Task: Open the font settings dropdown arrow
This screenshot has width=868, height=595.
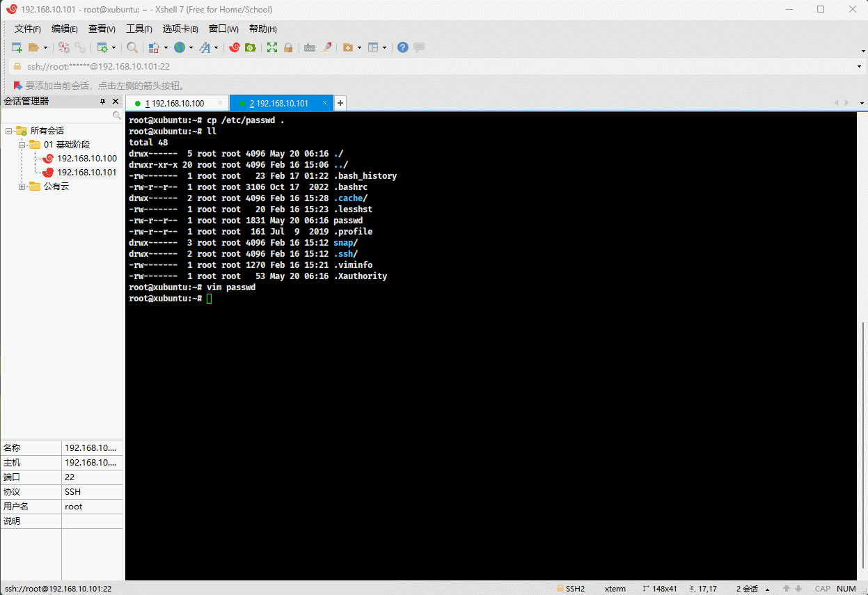Action: 216,48
